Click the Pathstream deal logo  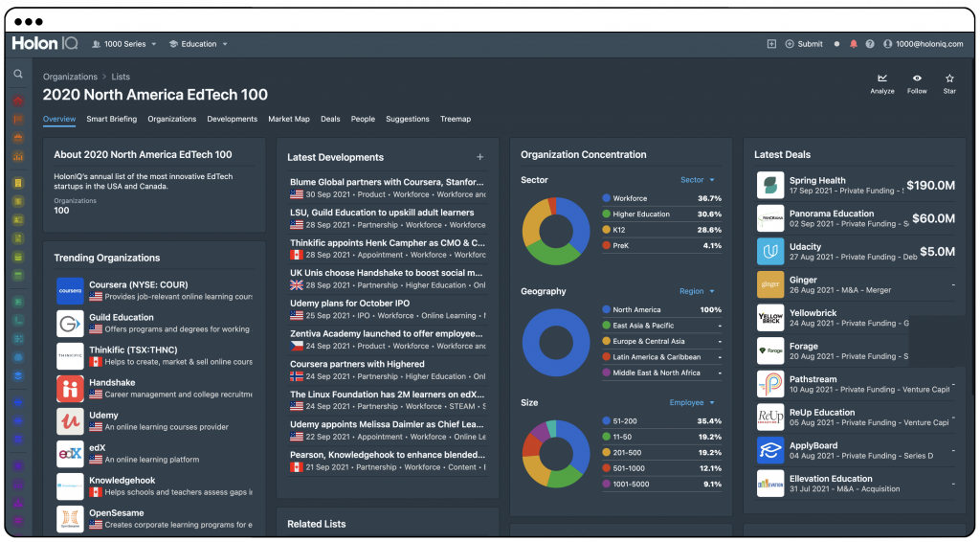click(x=770, y=384)
